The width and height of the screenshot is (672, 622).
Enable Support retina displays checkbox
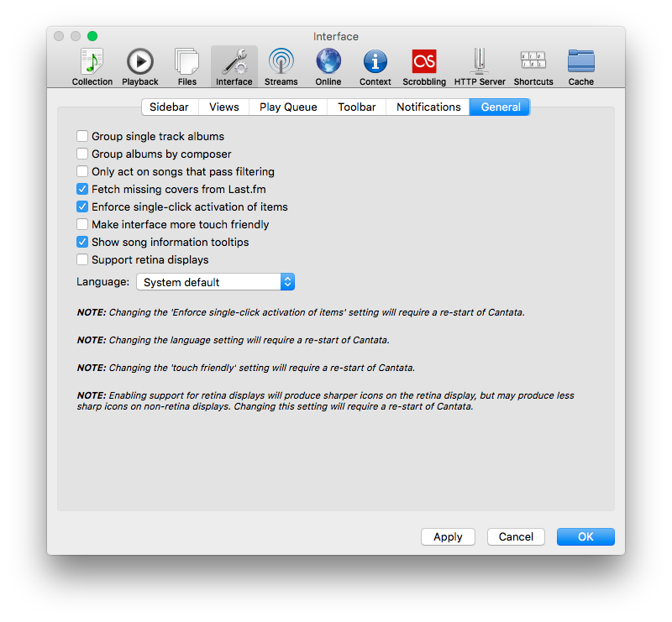pyautogui.click(x=82, y=259)
